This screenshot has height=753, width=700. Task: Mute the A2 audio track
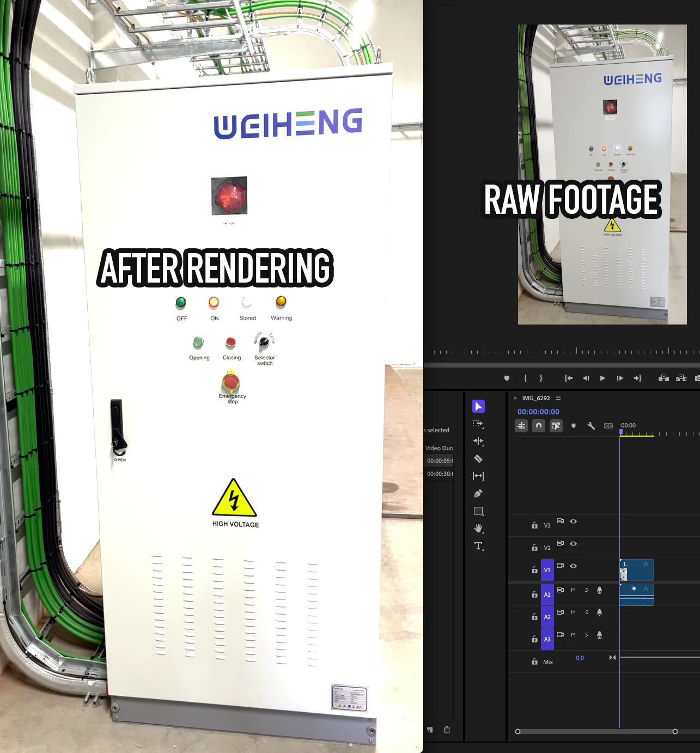pyautogui.click(x=573, y=613)
